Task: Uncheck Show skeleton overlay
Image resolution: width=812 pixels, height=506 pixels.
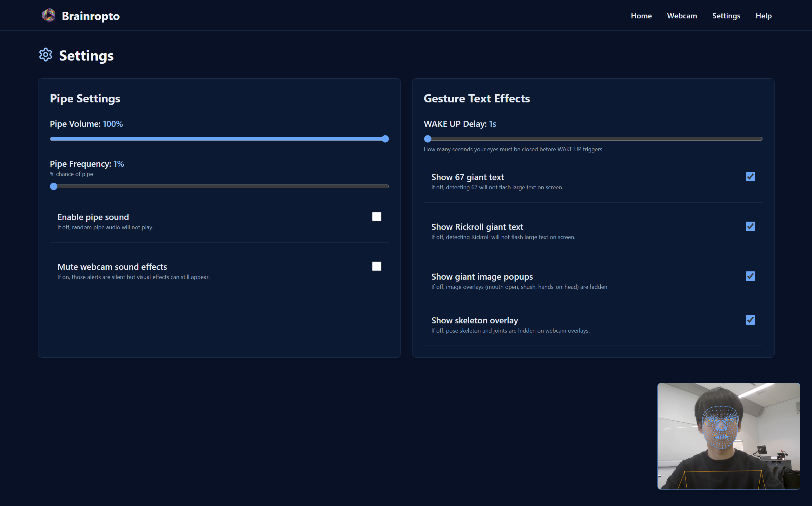Action: (750, 320)
